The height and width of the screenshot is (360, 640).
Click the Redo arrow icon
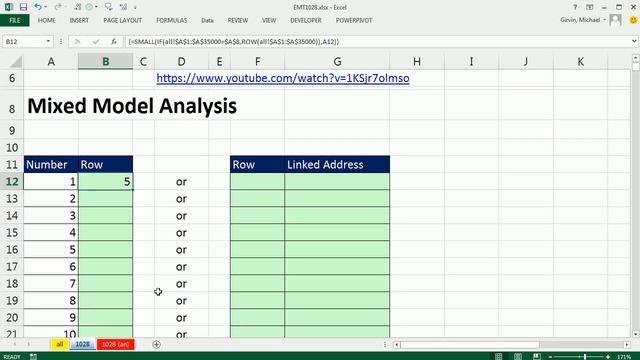[x=58, y=7]
